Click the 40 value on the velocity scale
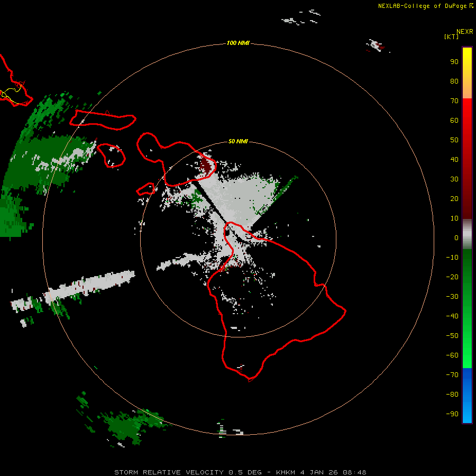476x476 pixels. pos(454,160)
